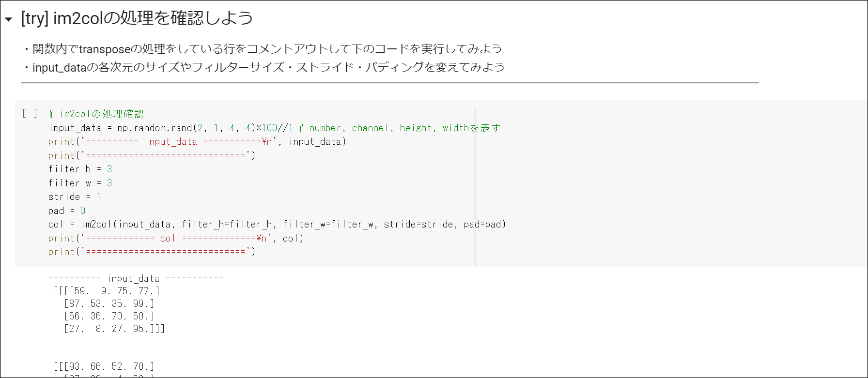This screenshot has width=868, height=378.
Task: Click output row "[87. 53. 35. 99.]"
Action: click(109, 303)
